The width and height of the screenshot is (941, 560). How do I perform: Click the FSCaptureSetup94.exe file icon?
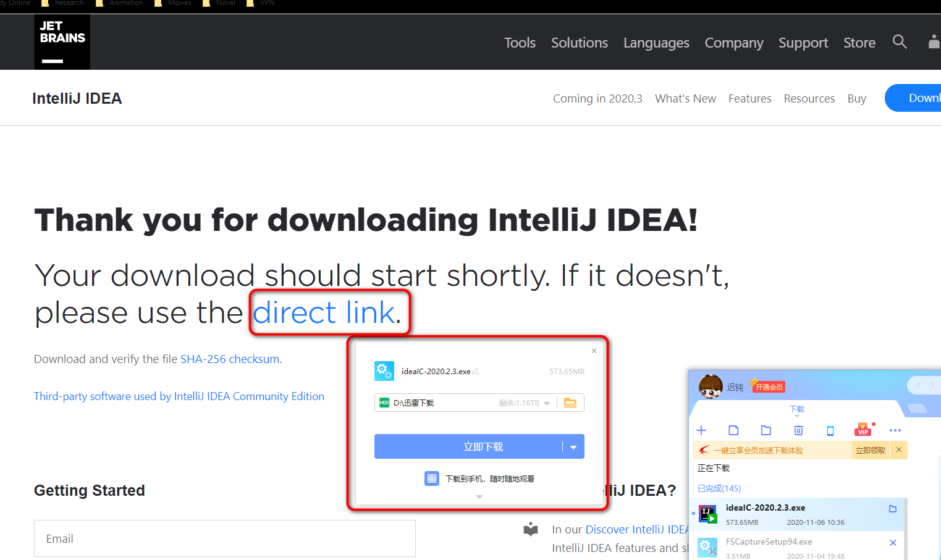[x=707, y=547]
